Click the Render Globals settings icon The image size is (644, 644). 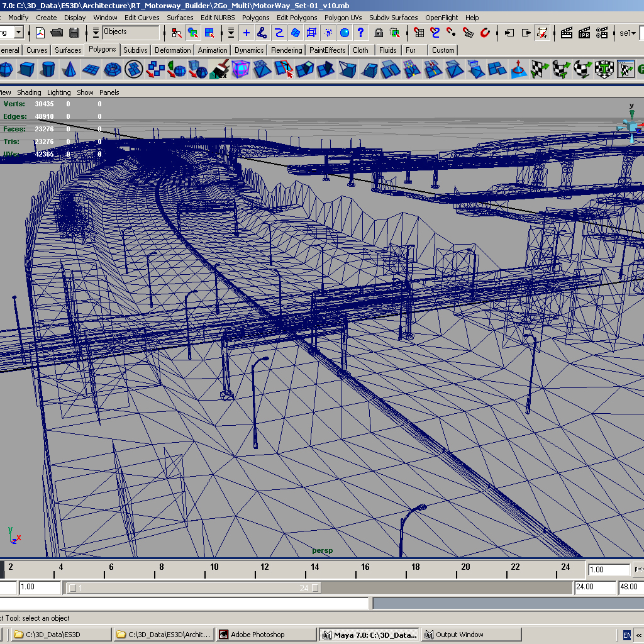click(603, 33)
